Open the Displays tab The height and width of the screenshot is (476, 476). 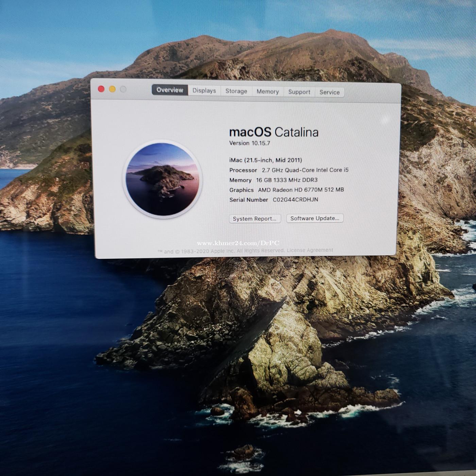pos(204,90)
